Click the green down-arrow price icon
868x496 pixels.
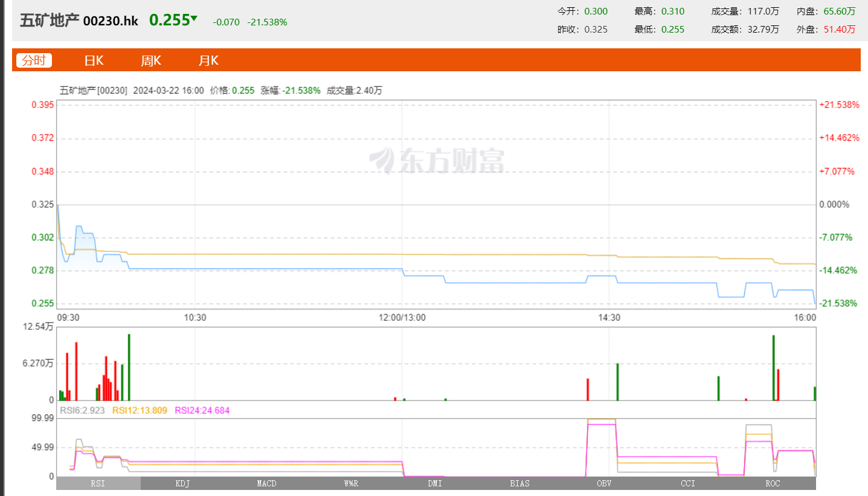pos(194,19)
